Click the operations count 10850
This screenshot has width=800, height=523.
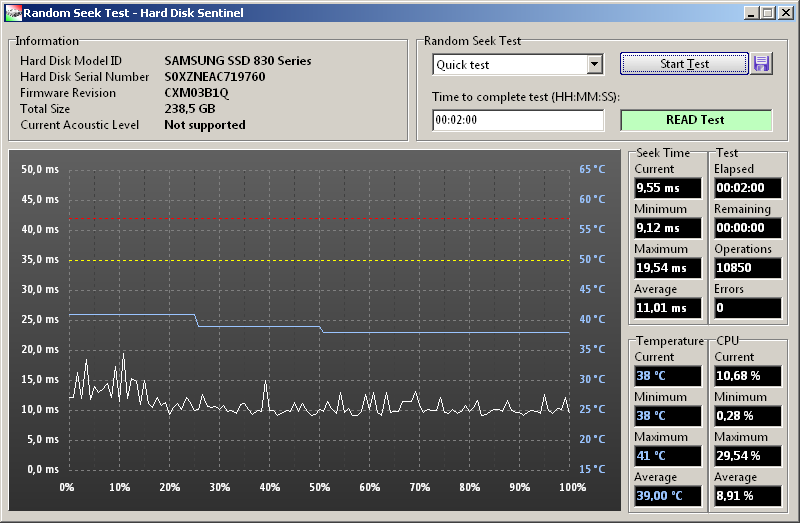pyautogui.click(x=747, y=268)
